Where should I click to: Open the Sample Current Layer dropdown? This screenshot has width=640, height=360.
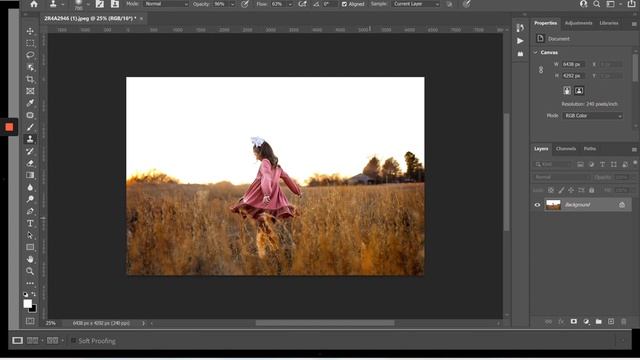[416, 4]
